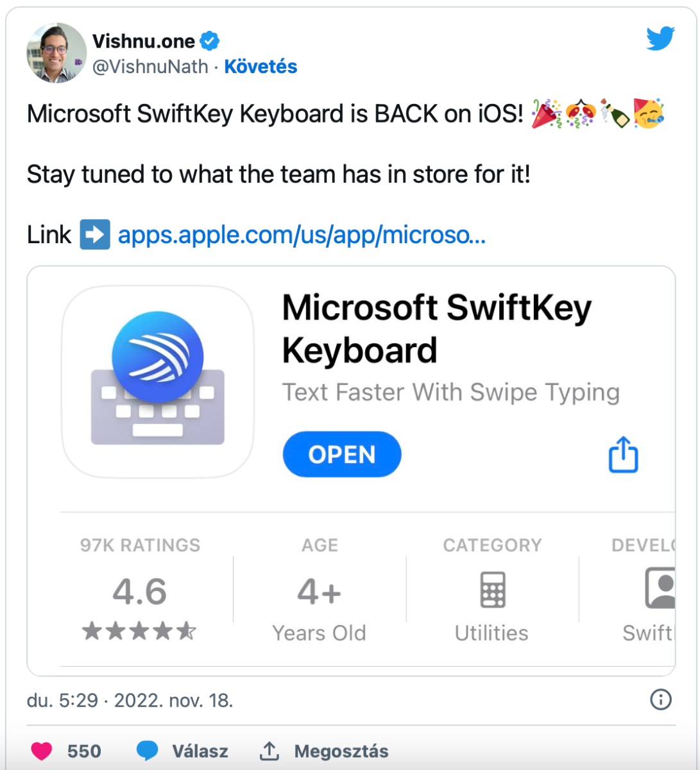Click the 4.5-star rating row
The image size is (700, 770).
pyautogui.click(x=141, y=632)
